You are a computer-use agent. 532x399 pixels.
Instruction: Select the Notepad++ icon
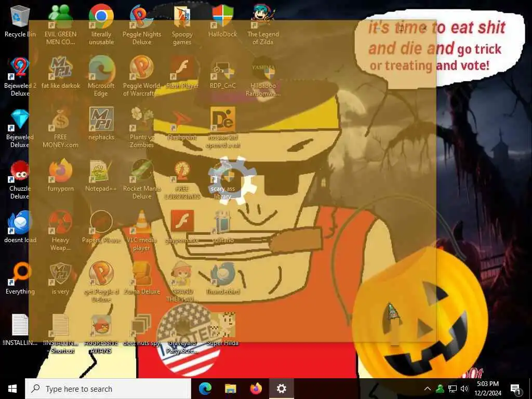click(101, 176)
